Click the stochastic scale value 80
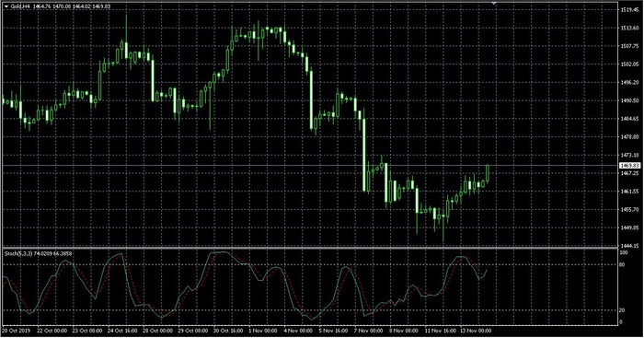The width and height of the screenshot is (644, 338). coord(622,265)
